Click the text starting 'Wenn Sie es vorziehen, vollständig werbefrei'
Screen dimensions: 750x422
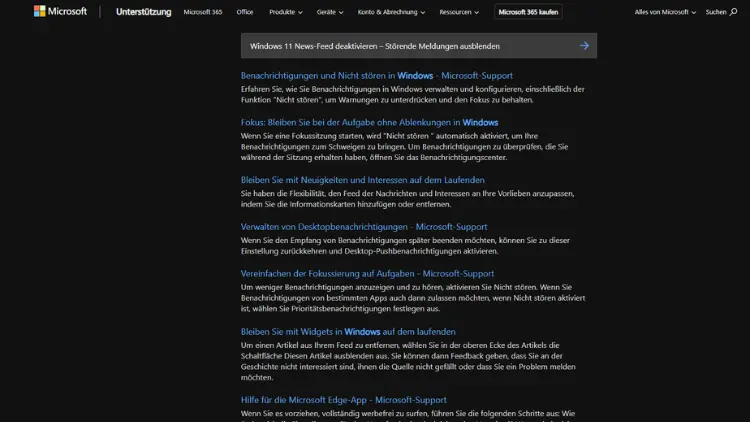point(408,415)
